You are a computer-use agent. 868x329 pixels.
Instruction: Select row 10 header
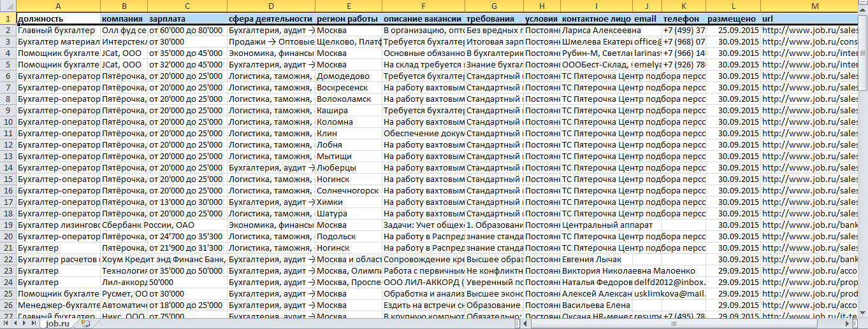click(x=8, y=122)
